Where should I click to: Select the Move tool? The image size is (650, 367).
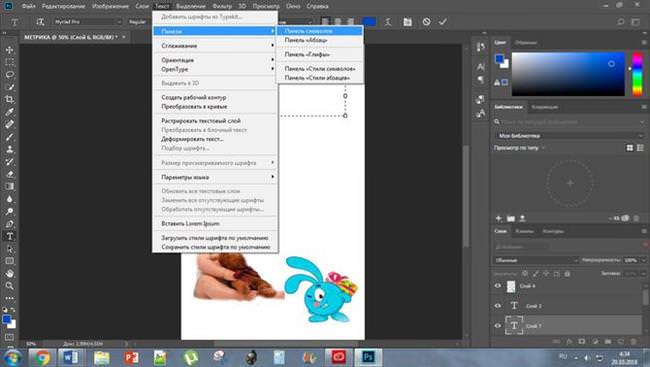click(x=10, y=50)
